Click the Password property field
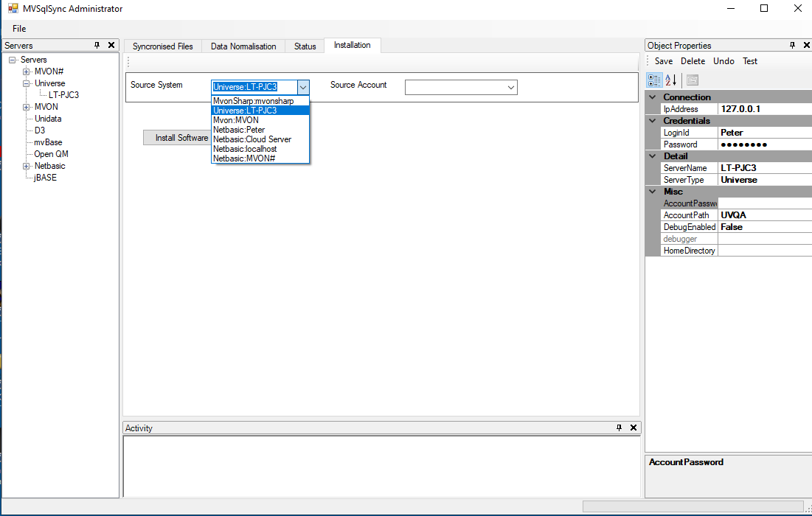 [765, 144]
